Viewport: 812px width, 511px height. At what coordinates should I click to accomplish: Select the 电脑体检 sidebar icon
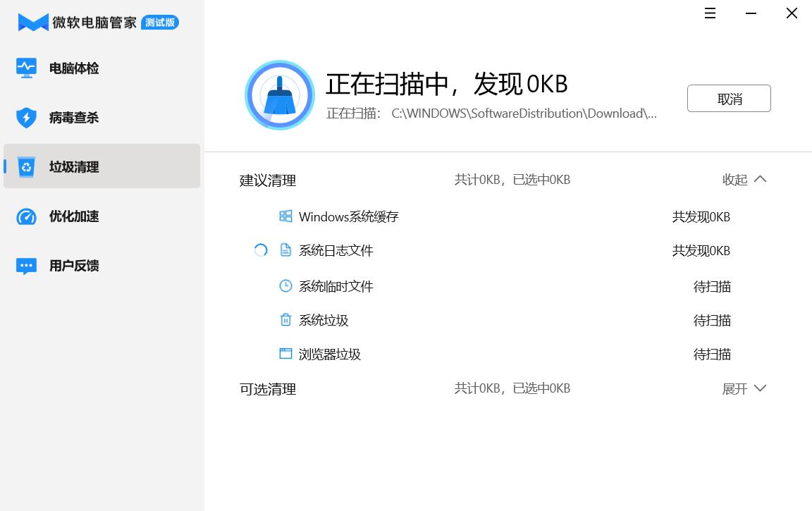click(x=26, y=68)
